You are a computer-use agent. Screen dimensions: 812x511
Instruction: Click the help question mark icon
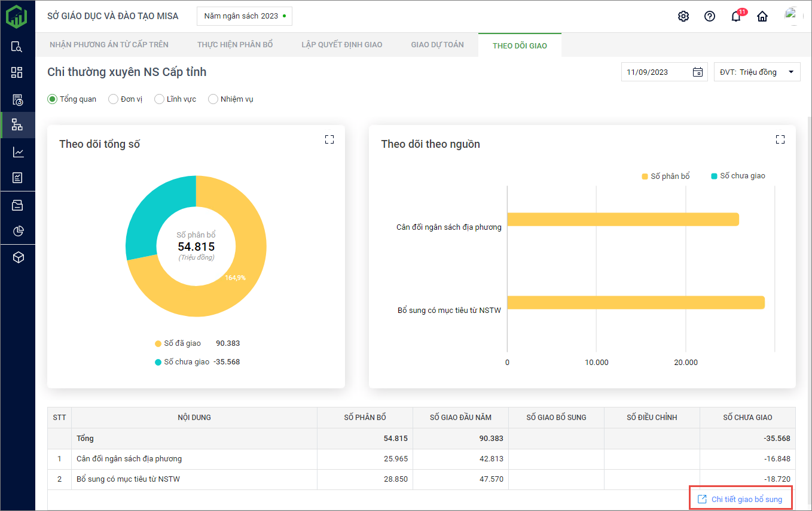coord(710,16)
